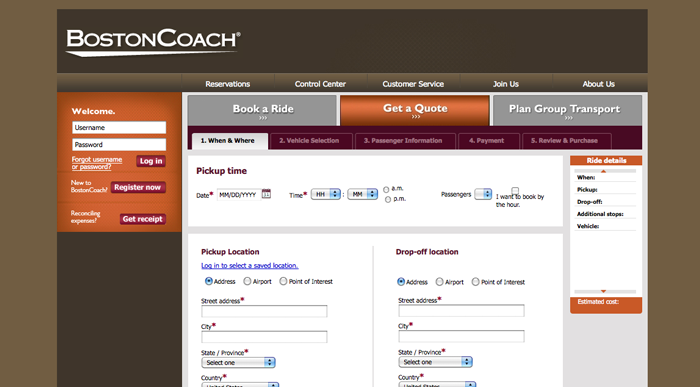Switch to the Get a Quote tab
This screenshot has width=700, height=387.
pos(415,110)
